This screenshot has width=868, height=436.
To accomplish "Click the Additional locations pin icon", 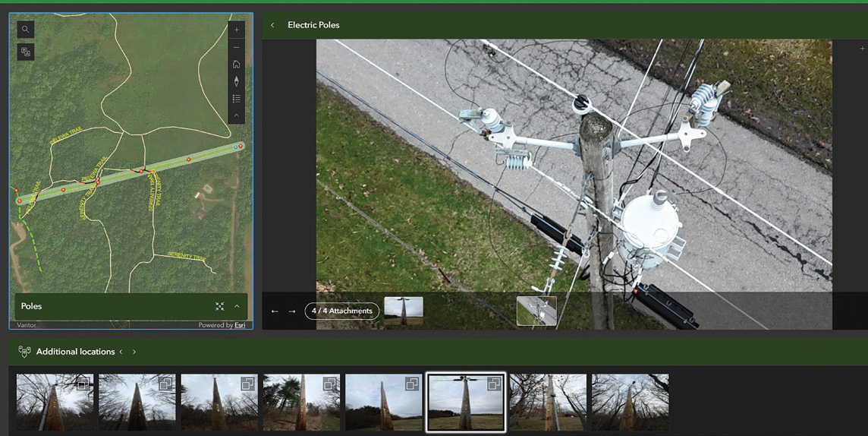I will coord(24,352).
